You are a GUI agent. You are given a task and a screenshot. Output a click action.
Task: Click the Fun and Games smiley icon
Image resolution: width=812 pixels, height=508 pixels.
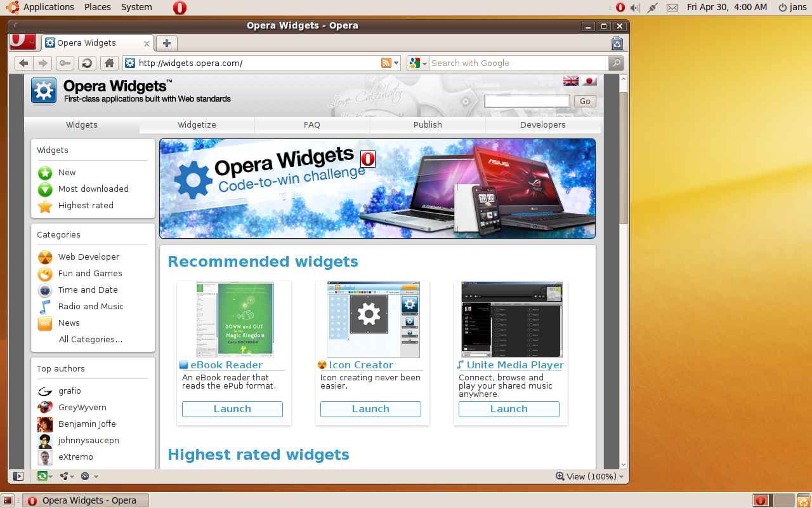point(45,274)
